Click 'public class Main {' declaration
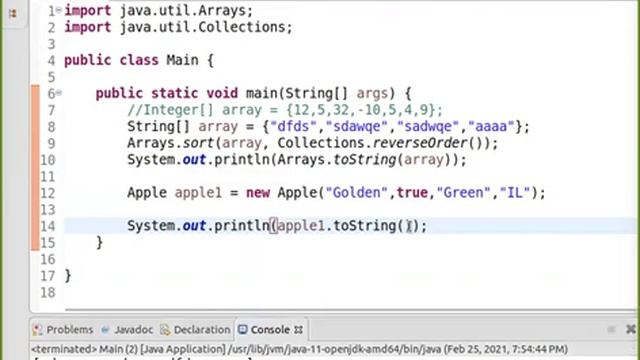This screenshot has height=360, width=640. pos(139,60)
